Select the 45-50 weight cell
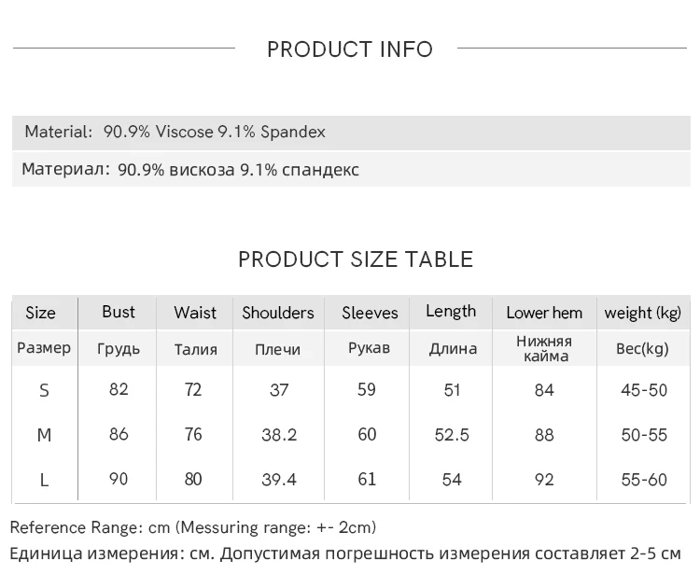Image resolution: width=700 pixels, height=588 pixels. (644, 390)
